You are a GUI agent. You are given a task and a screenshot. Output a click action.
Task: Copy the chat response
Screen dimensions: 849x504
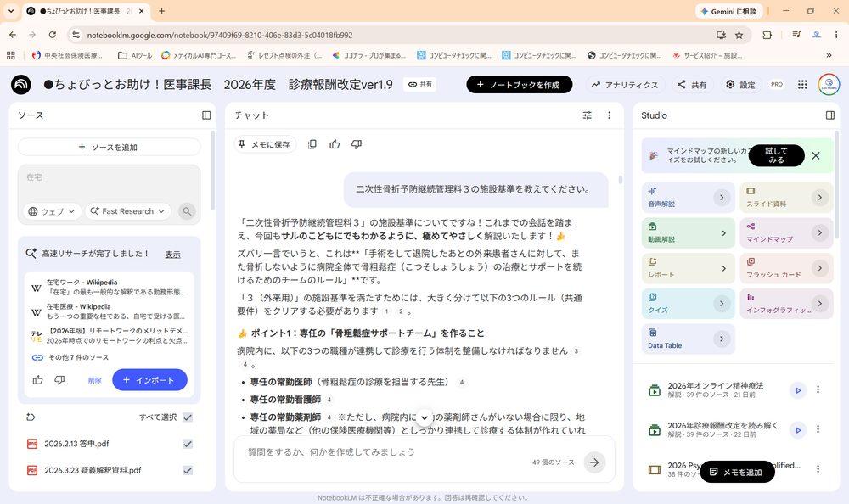click(x=312, y=144)
